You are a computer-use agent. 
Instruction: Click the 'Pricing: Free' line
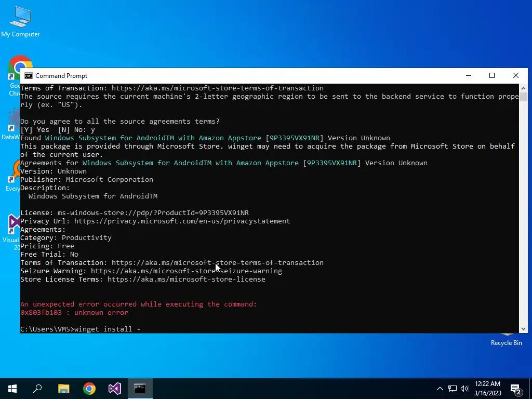(47, 246)
